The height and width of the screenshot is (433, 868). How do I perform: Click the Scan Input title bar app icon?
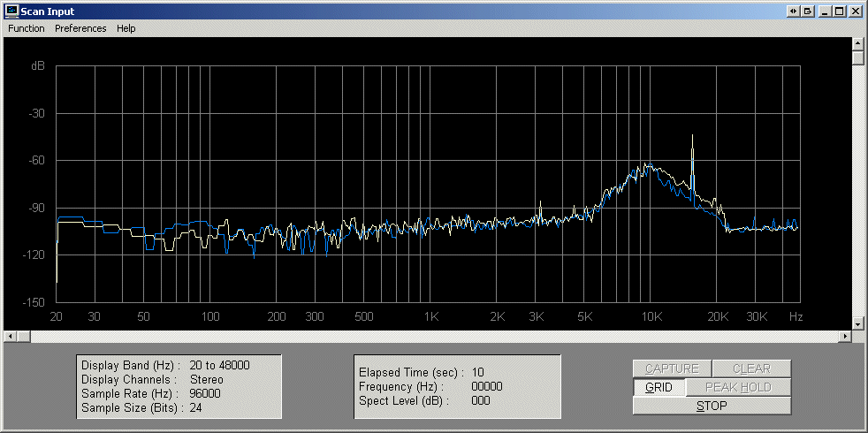coord(12,11)
